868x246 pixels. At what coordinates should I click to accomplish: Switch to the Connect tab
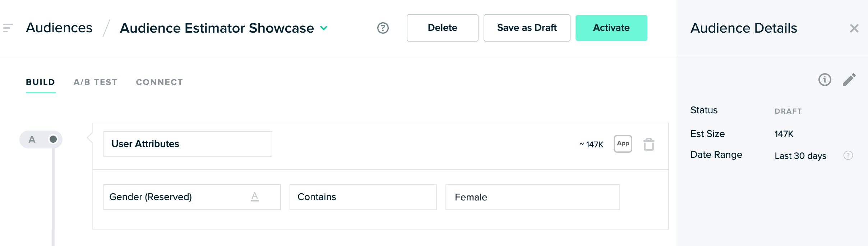point(160,82)
